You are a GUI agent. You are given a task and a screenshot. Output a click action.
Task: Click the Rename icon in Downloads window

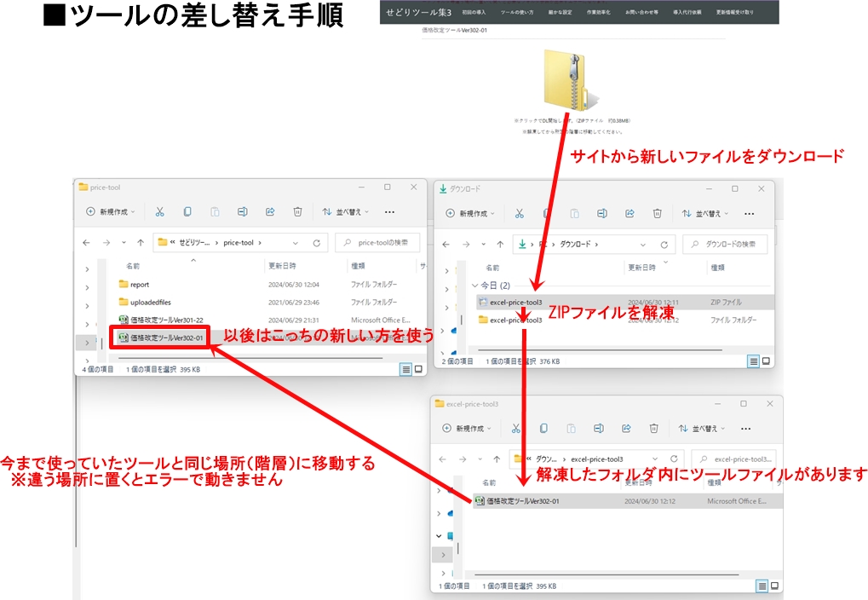coord(601,213)
